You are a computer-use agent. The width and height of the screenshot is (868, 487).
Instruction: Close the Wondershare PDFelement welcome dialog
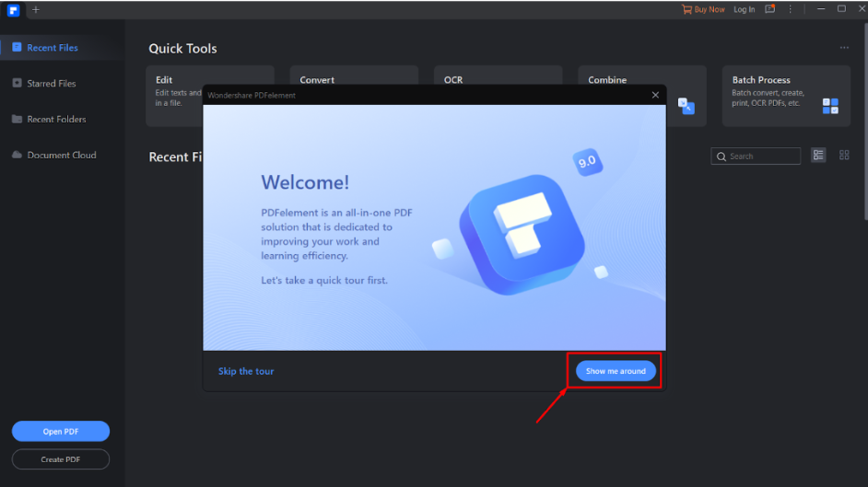click(655, 95)
